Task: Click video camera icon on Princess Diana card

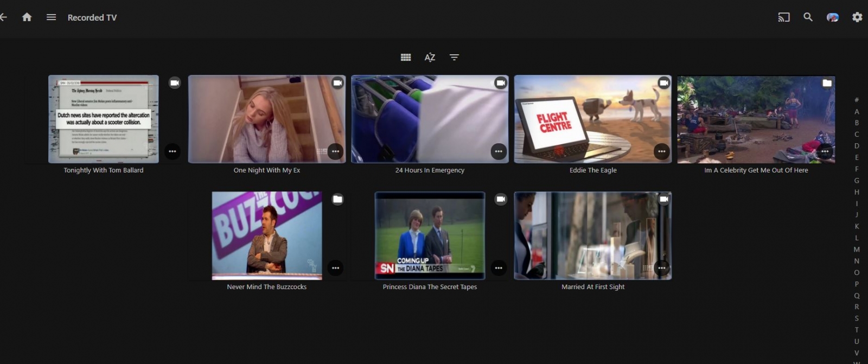Action: pyautogui.click(x=500, y=200)
